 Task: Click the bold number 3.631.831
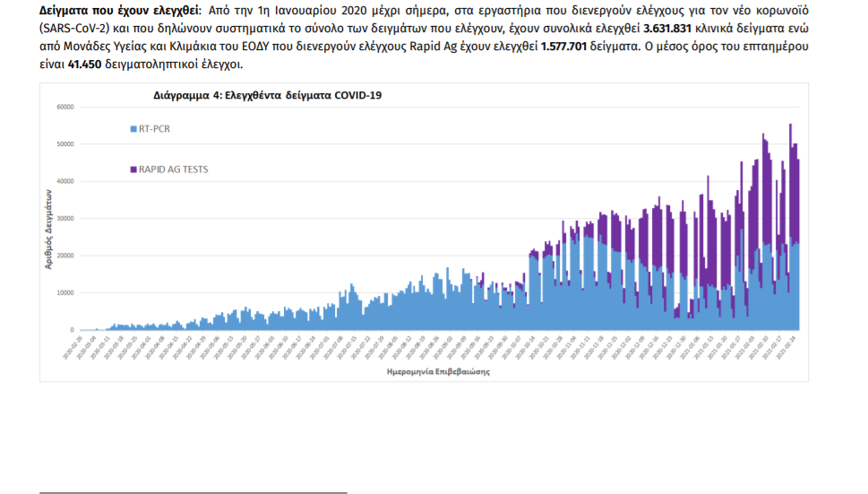click(x=673, y=30)
